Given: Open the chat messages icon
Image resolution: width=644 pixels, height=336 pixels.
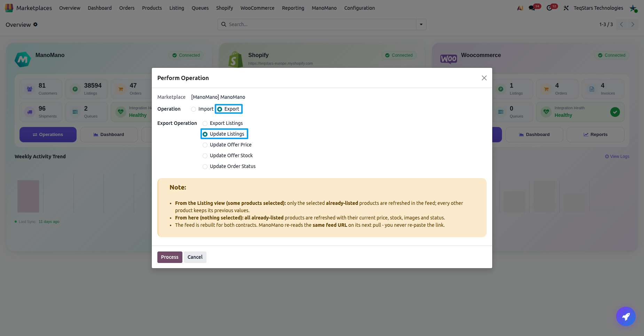Looking at the screenshot, I should (x=532, y=8).
